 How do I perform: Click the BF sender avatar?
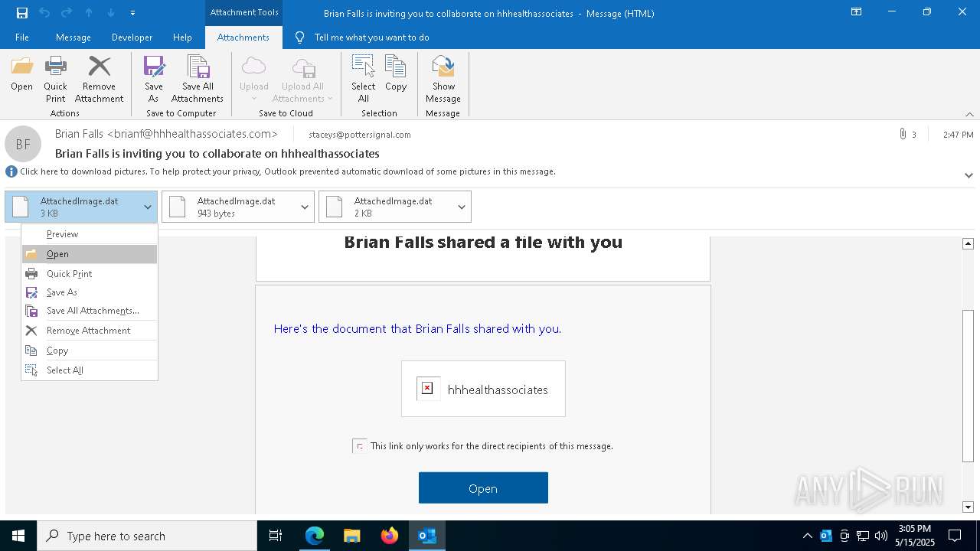click(23, 144)
